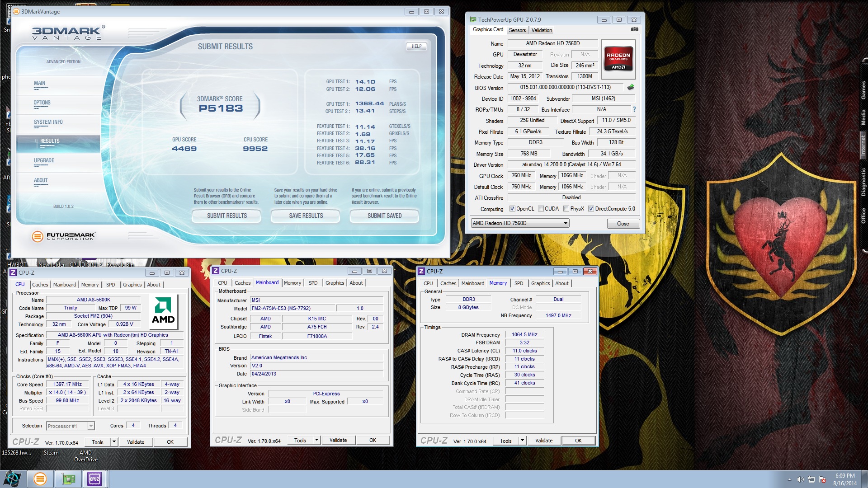The height and width of the screenshot is (488, 868).
Task: Click the SUBMIT RESULTS button
Action: tap(227, 216)
